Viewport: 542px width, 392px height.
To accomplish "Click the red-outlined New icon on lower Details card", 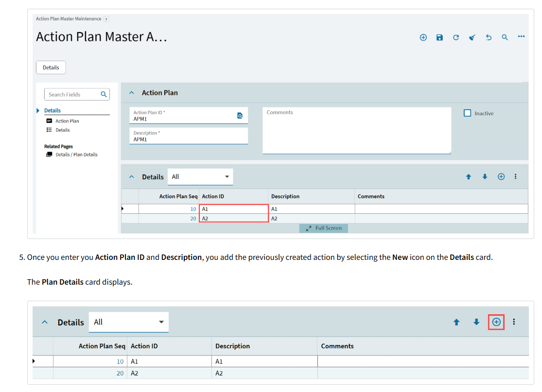I will pyautogui.click(x=496, y=322).
